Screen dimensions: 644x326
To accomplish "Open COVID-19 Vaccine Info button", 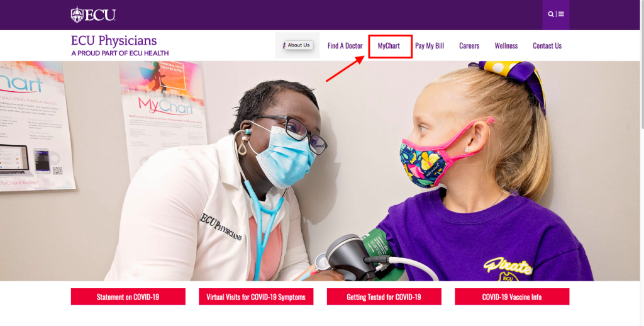I will 512,297.
